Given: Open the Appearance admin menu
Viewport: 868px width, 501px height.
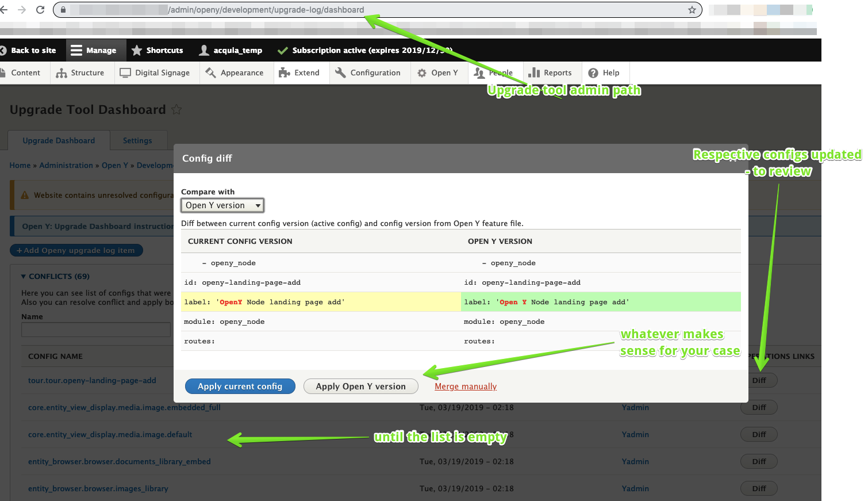Looking at the screenshot, I should (235, 72).
